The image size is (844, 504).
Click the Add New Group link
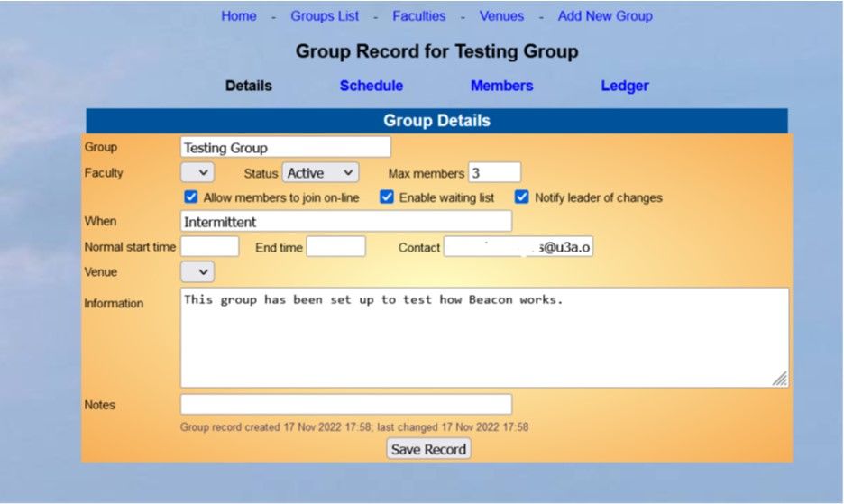[x=605, y=16]
